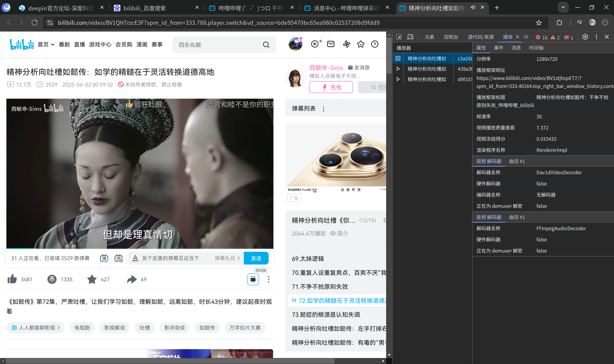Bookmark this page with the address bar star
Image resolution: width=614 pixels, height=364 pixels.
click(539, 23)
